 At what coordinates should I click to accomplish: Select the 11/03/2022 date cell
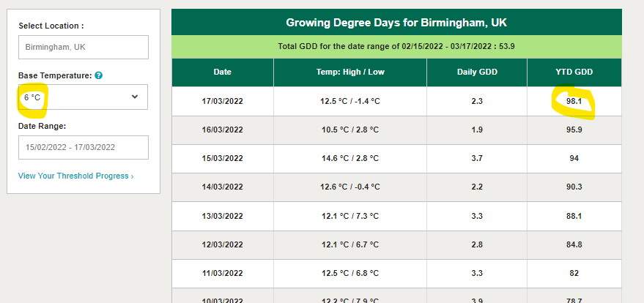pos(222,272)
